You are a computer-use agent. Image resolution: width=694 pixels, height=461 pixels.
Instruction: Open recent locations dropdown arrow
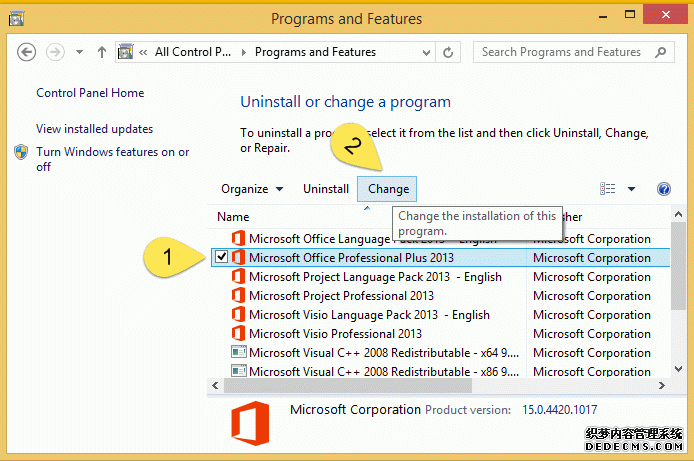[x=79, y=52]
